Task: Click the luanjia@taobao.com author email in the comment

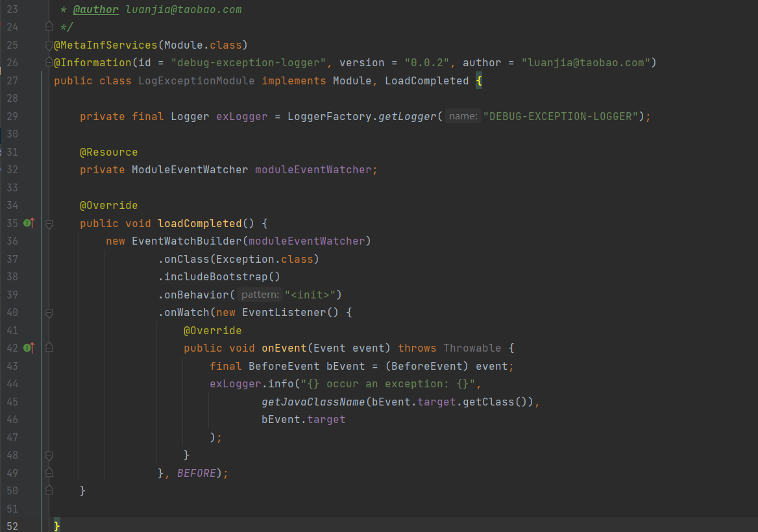Action: click(x=184, y=10)
